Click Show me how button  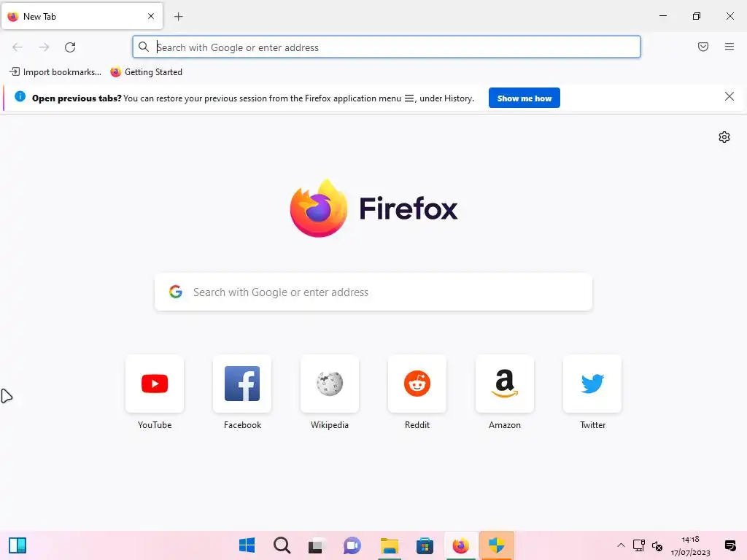pos(524,98)
